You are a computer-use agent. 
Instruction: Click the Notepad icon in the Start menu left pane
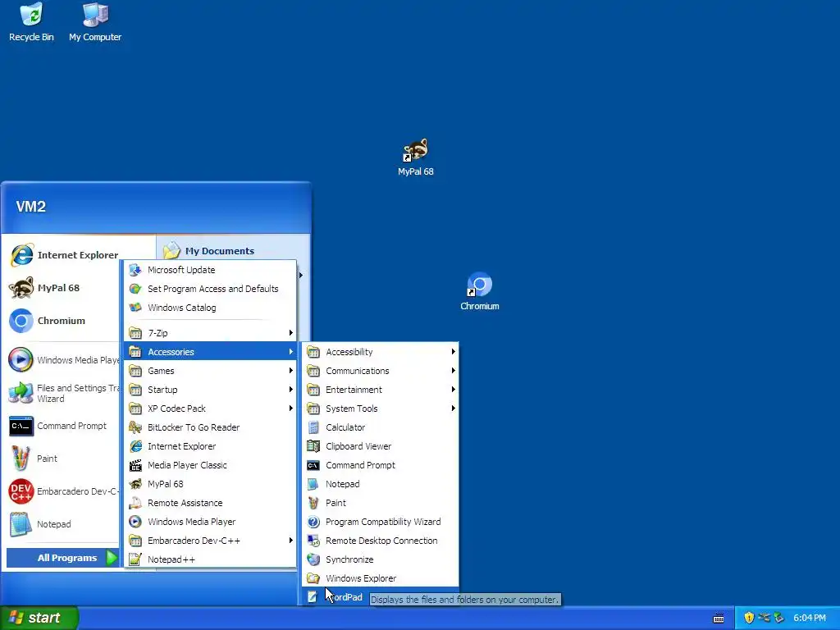pyautogui.click(x=21, y=524)
